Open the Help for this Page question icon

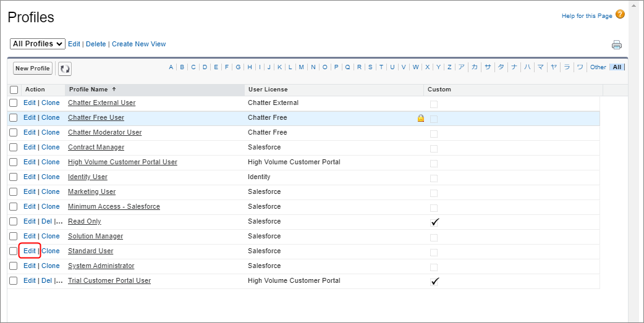pyautogui.click(x=620, y=14)
